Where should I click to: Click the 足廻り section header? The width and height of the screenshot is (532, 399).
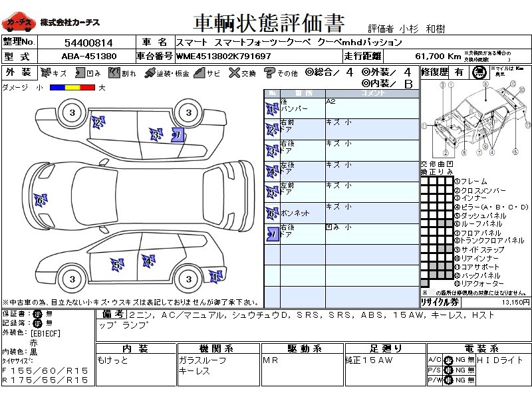coord(385,348)
